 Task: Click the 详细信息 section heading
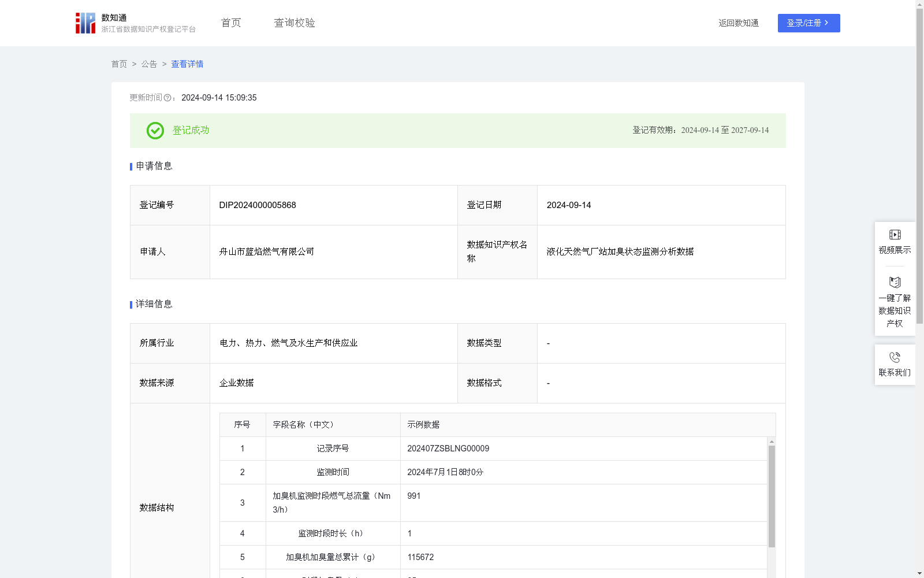tap(154, 305)
